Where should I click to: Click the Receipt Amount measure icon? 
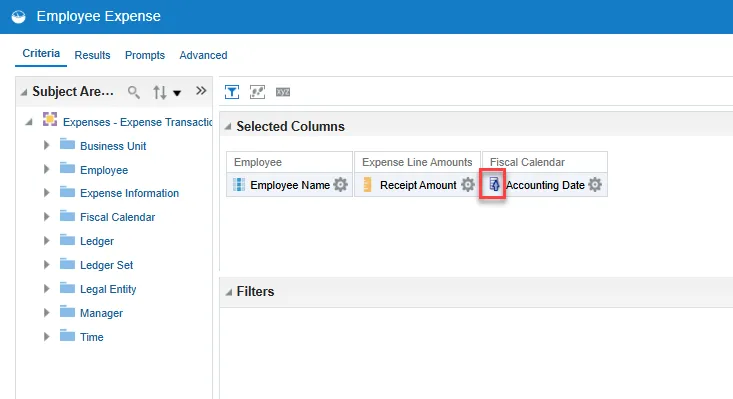(367, 185)
